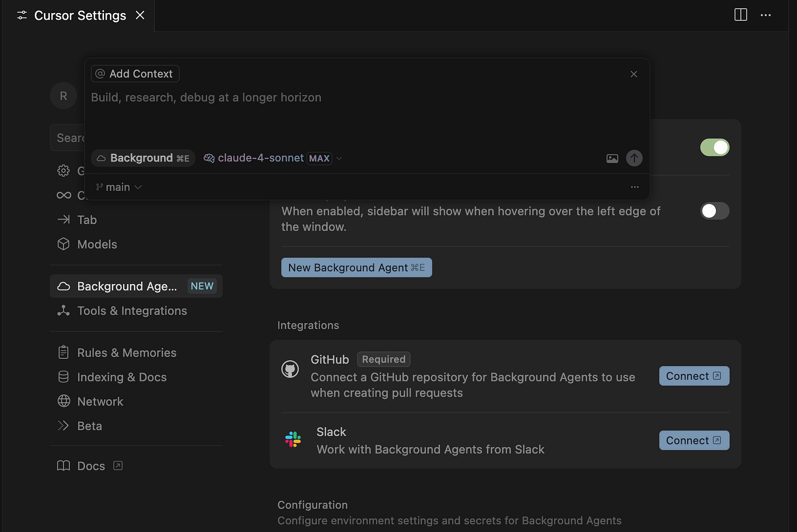
Task: Enable the sidebar hover toggle
Action: (x=715, y=211)
